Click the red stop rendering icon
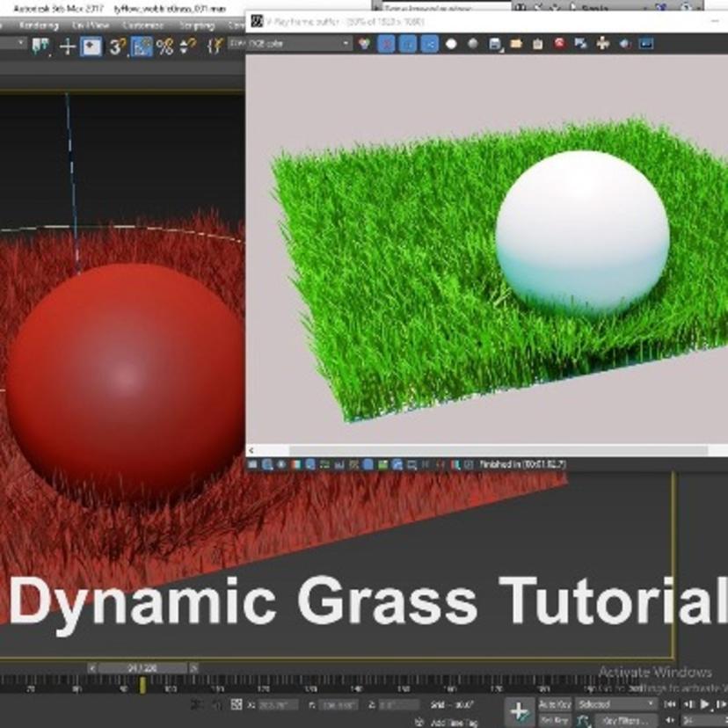This screenshot has width=728, height=728. [559, 43]
